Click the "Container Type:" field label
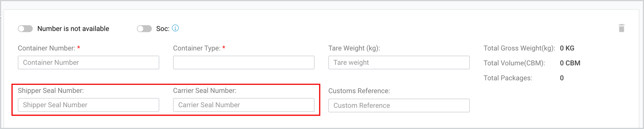 point(197,48)
